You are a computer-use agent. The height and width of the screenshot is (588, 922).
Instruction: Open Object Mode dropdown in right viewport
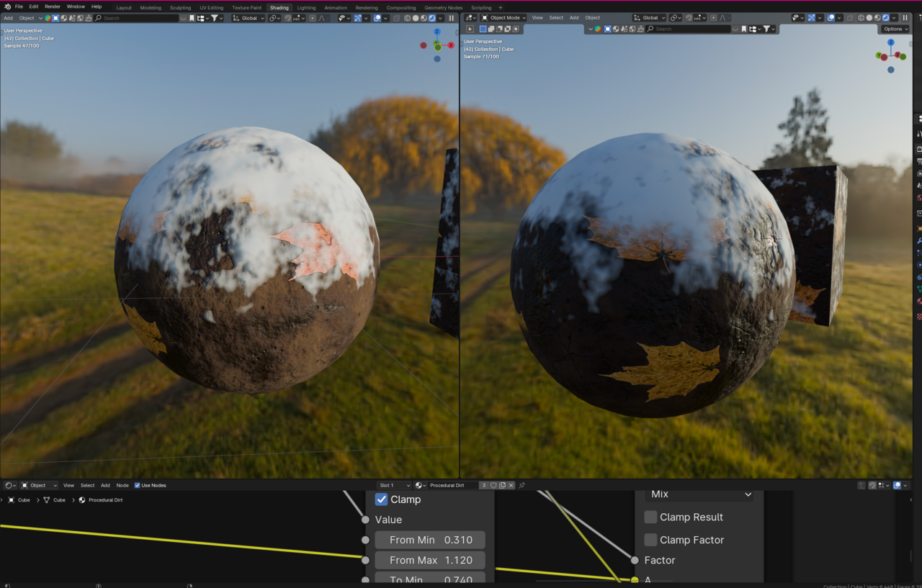point(504,18)
